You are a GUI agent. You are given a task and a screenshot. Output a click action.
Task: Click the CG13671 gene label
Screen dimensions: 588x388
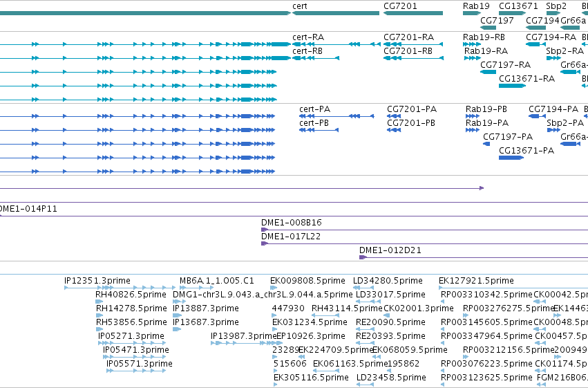[518, 6]
